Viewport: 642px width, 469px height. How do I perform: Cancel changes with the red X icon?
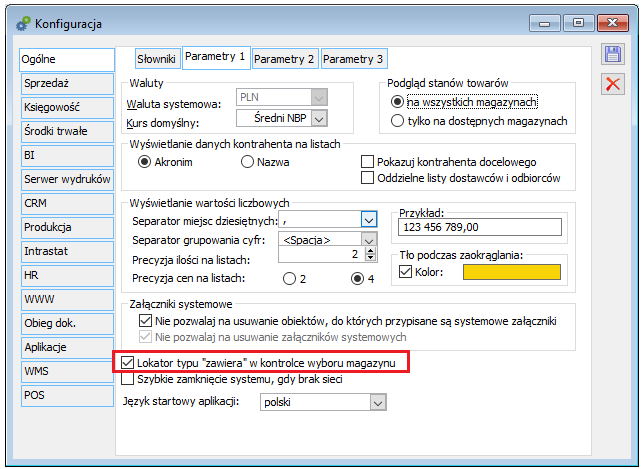coord(613,84)
